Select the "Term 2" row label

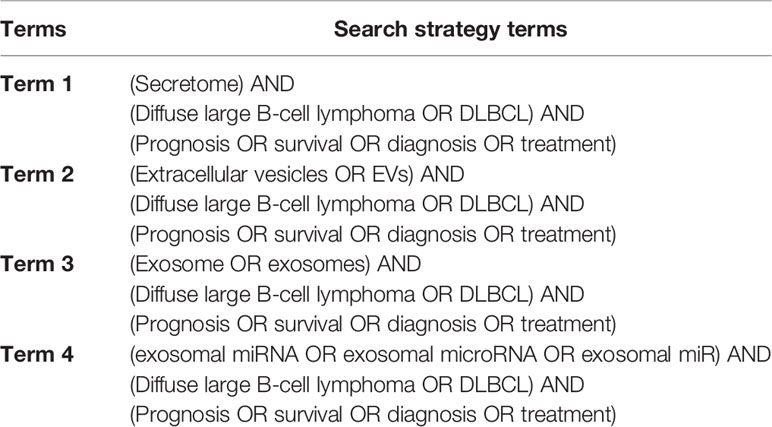(x=37, y=174)
